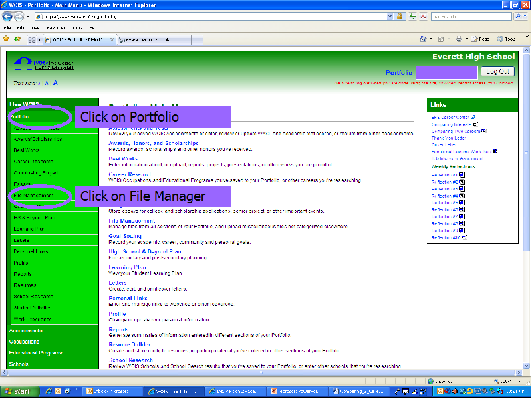This screenshot has height=399, width=532.
Task: Click the Print icon in command bar
Action: [x=459, y=39]
